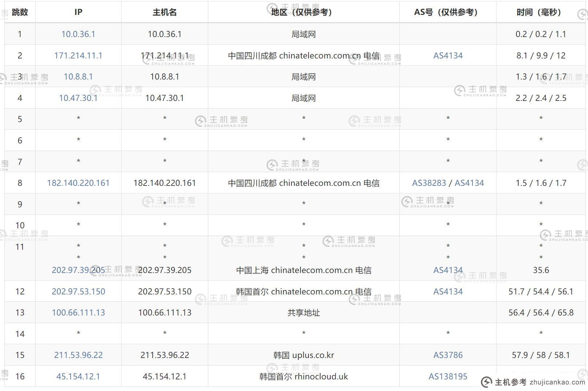
Task: Select hop number 12
Action: pyautogui.click(x=20, y=292)
